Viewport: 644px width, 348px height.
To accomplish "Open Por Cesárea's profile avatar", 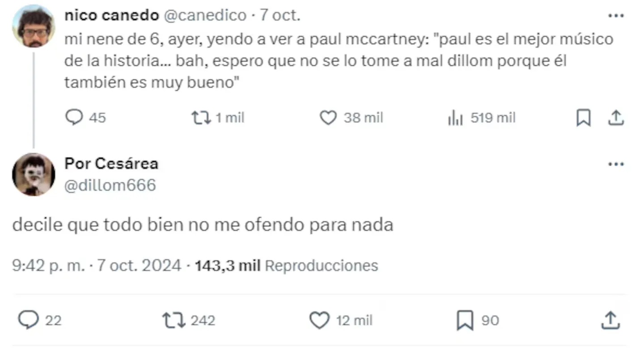I will click(34, 174).
